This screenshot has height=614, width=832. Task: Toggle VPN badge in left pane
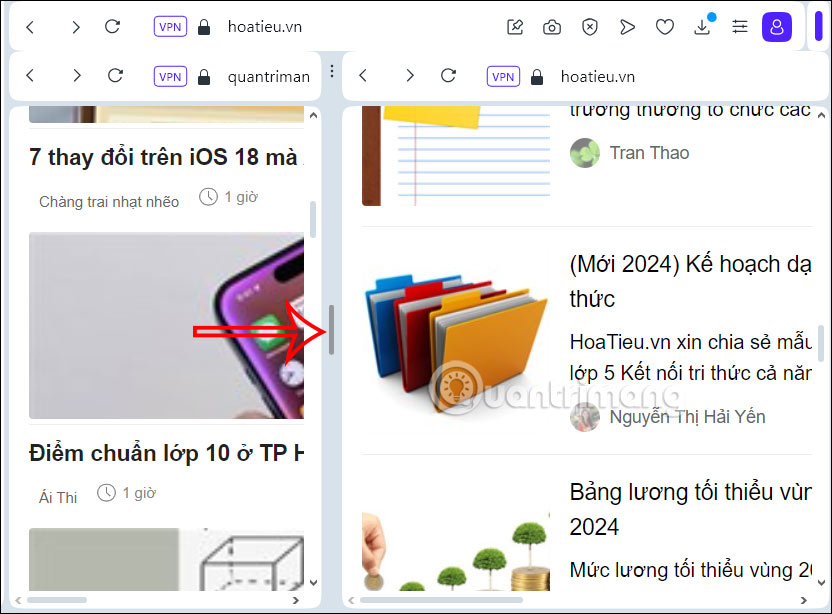tap(170, 76)
